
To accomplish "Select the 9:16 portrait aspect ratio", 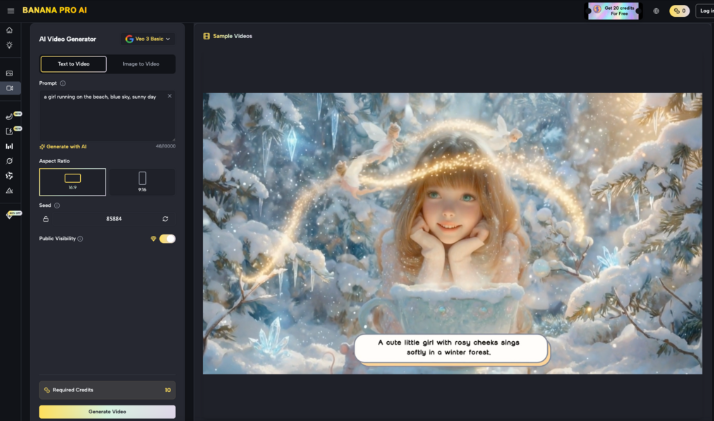I will point(142,181).
